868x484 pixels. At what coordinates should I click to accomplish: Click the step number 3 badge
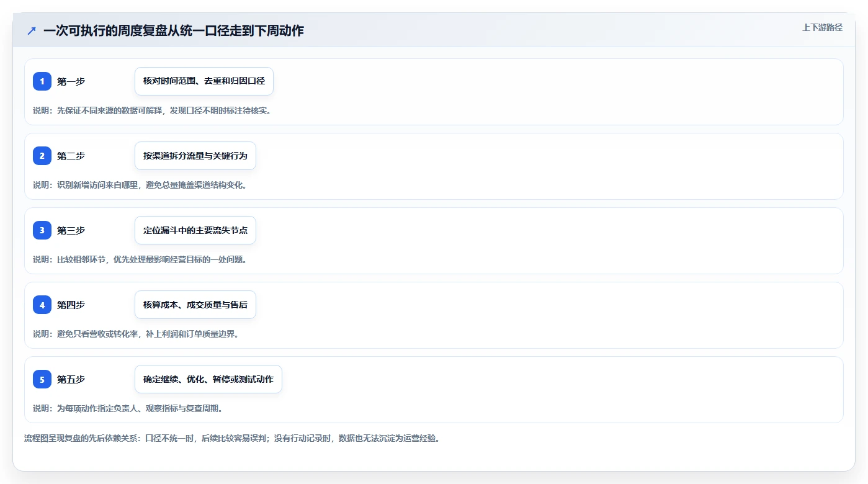click(x=42, y=230)
